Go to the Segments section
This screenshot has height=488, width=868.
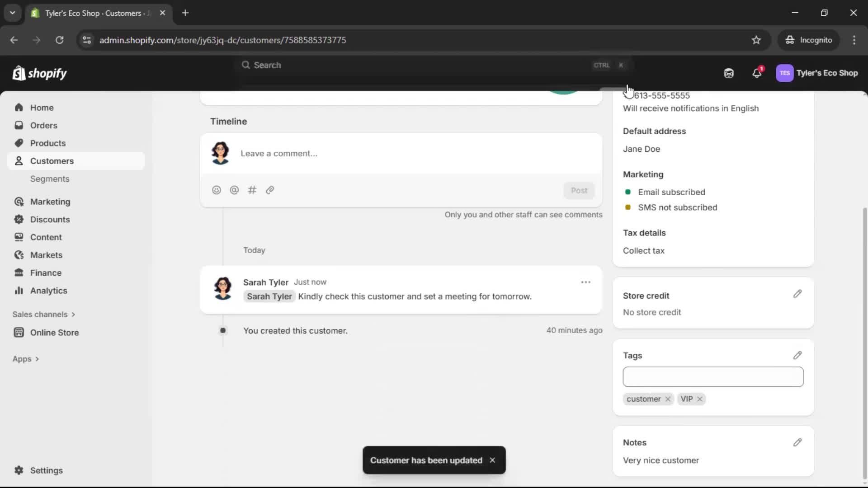(50, 178)
